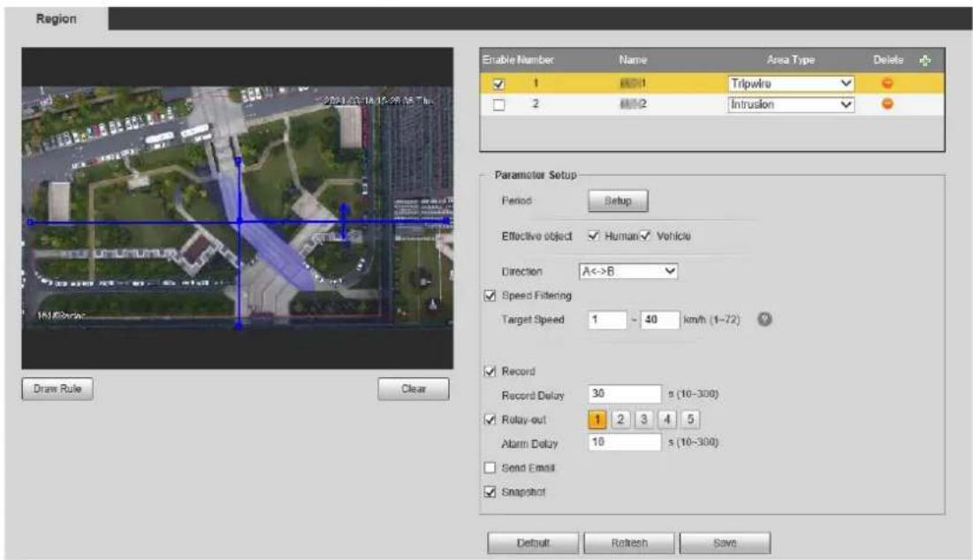This screenshot has width=973, height=560.
Task: Click the Alarm Delay input field
Action: 625,442
